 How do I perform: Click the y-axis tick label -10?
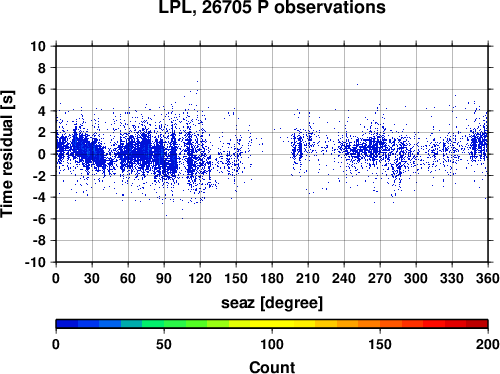[x=35, y=262]
